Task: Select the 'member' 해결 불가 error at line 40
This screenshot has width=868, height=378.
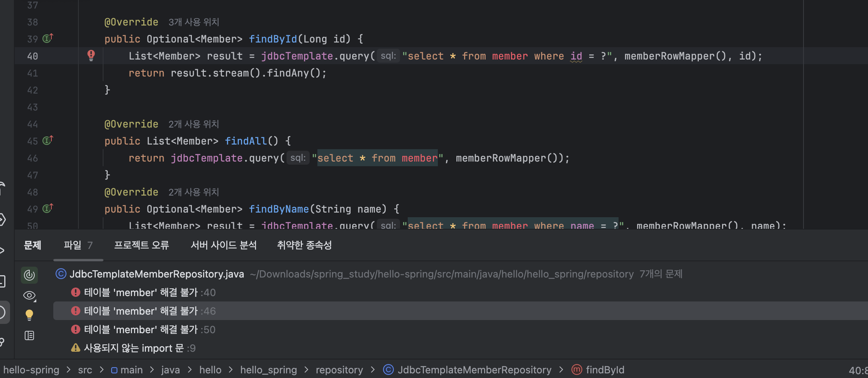Action: (x=460, y=293)
